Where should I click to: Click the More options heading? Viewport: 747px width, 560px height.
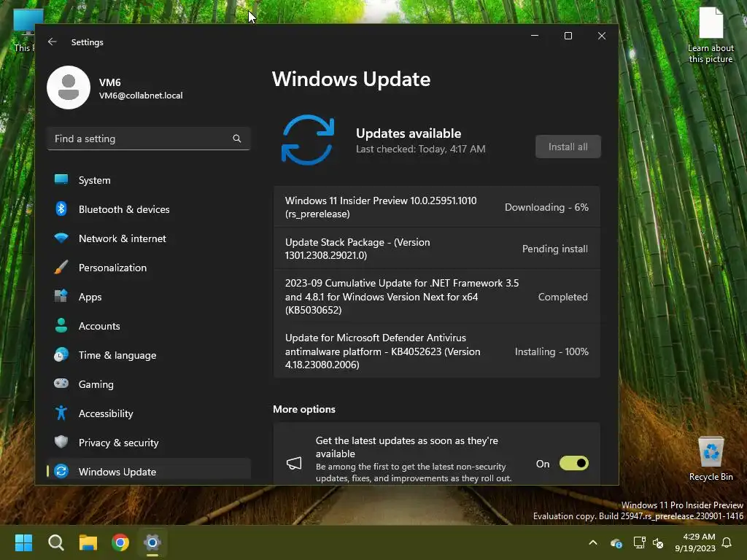304,409
